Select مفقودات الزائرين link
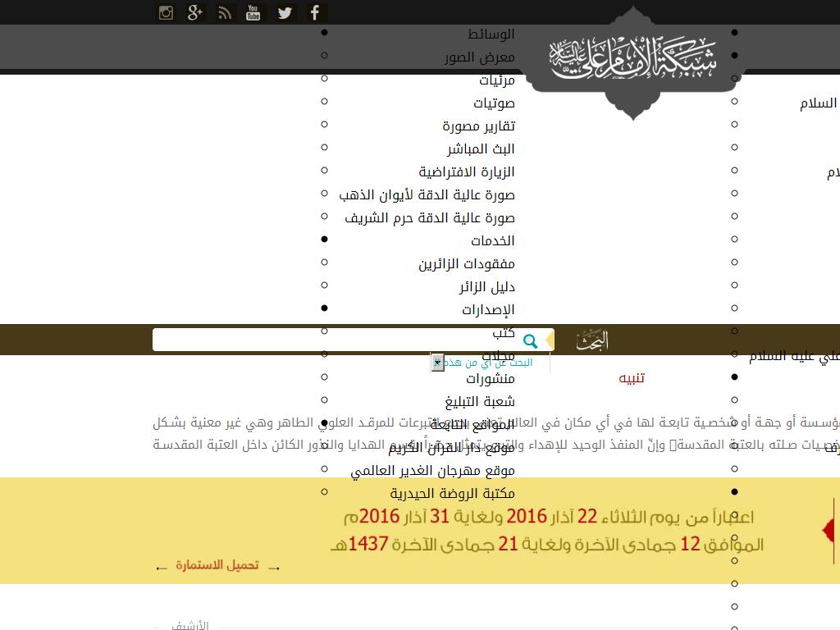 pyautogui.click(x=467, y=263)
